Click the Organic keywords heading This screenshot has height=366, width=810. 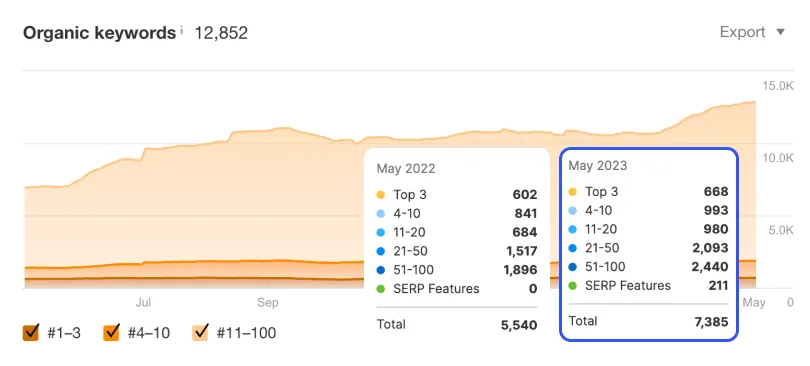click(99, 33)
